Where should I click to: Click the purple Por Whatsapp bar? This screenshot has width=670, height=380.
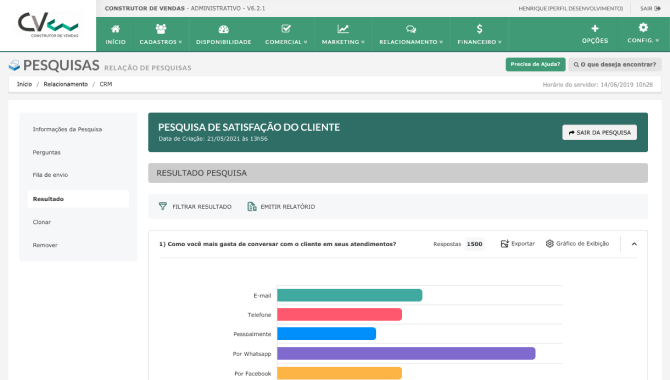(406, 353)
